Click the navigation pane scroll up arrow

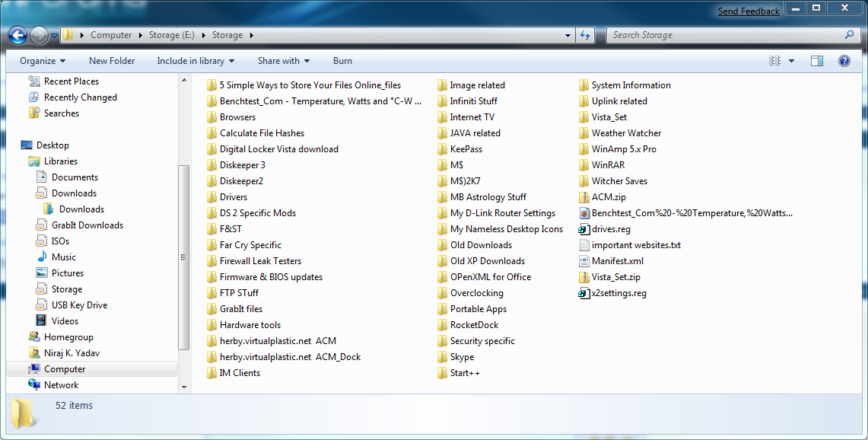(184, 81)
